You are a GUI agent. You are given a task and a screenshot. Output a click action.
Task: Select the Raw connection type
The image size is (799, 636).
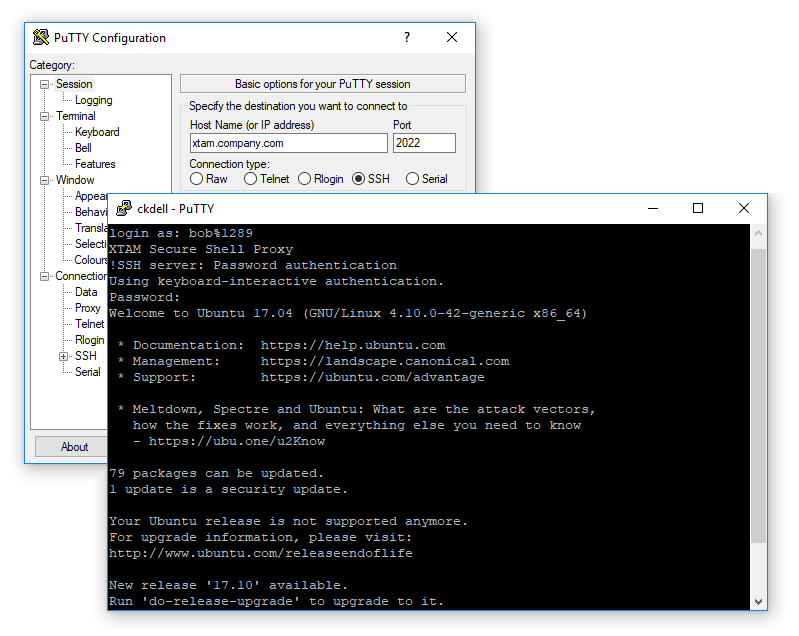pyautogui.click(x=197, y=179)
